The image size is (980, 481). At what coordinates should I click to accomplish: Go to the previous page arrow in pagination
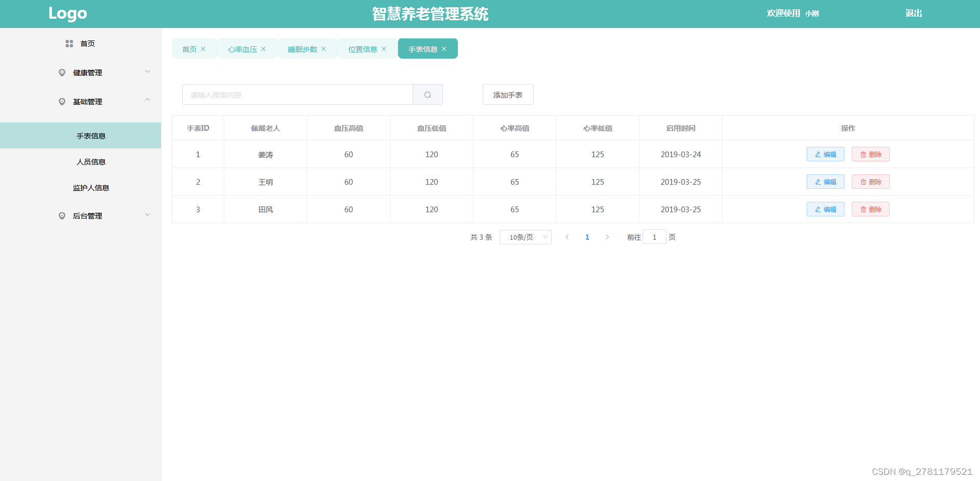(x=567, y=237)
